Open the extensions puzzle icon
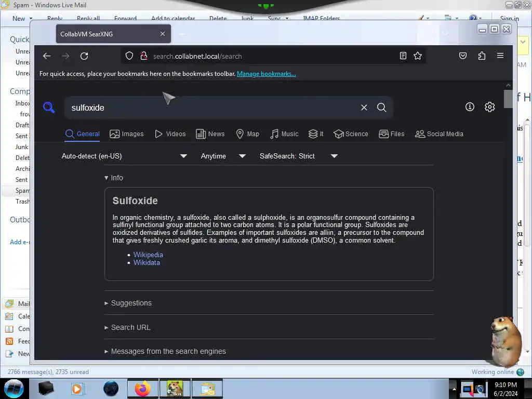Screen dimensions: 532x399 (482, 56)
